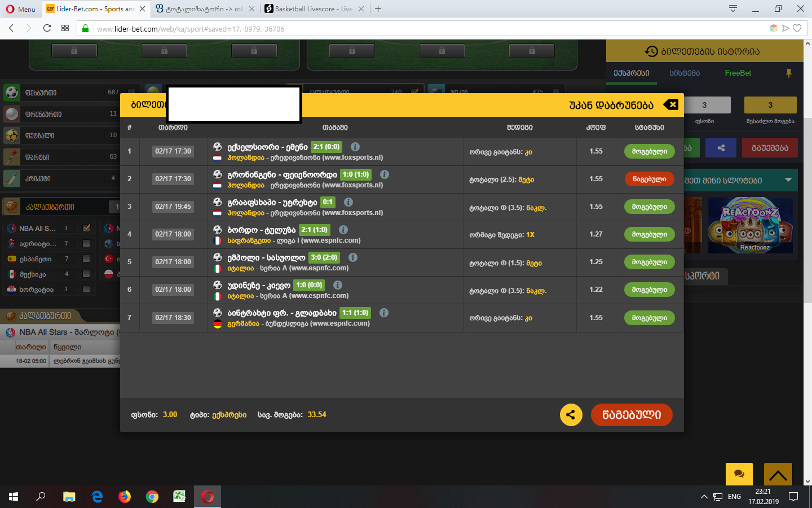Open info icon for გრააფსხაპი - უტრეხტი match
The height and width of the screenshot is (508, 812).
348,202
